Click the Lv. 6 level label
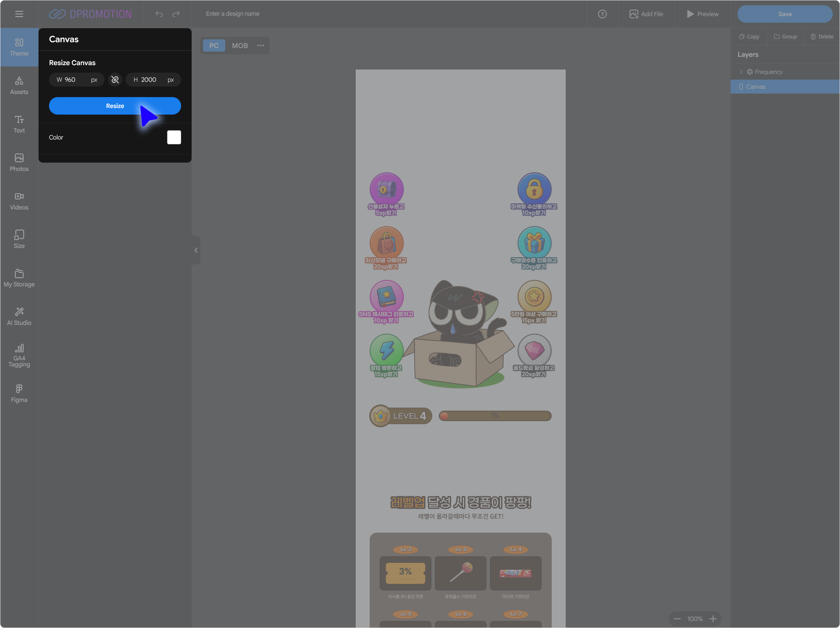 pos(461,614)
